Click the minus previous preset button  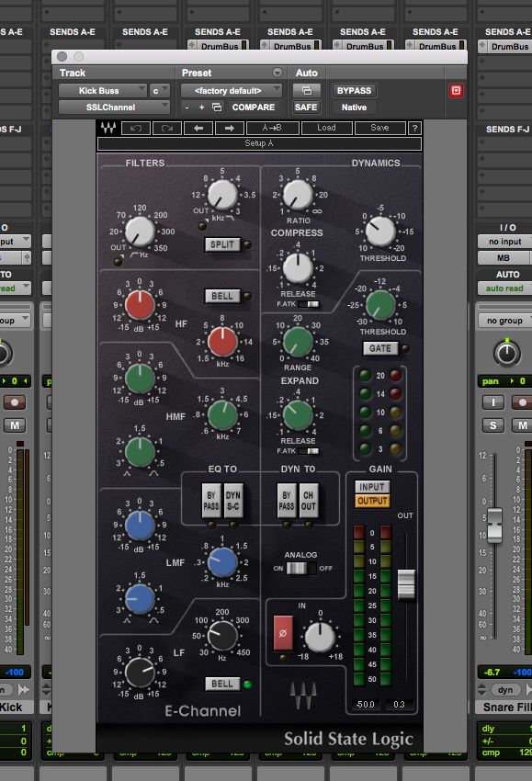[187, 108]
